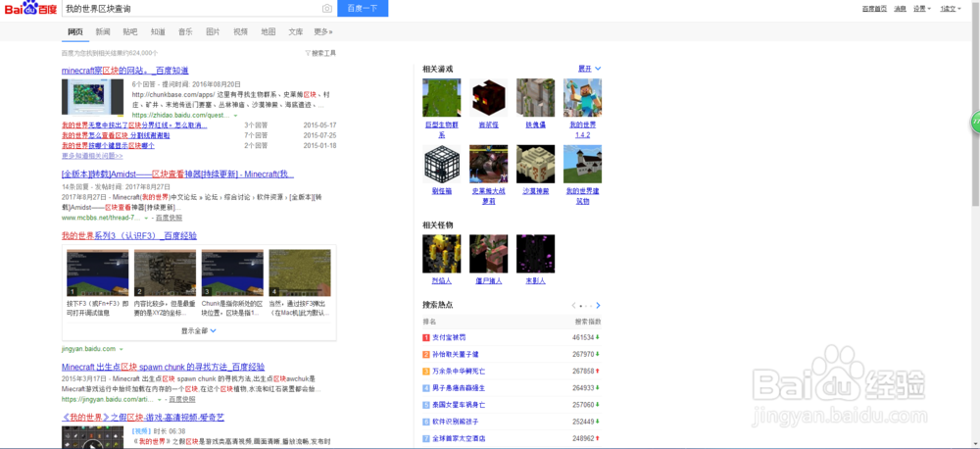The height and width of the screenshot is (449, 980).
Task: Open camera image search icon
Action: point(327,9)
